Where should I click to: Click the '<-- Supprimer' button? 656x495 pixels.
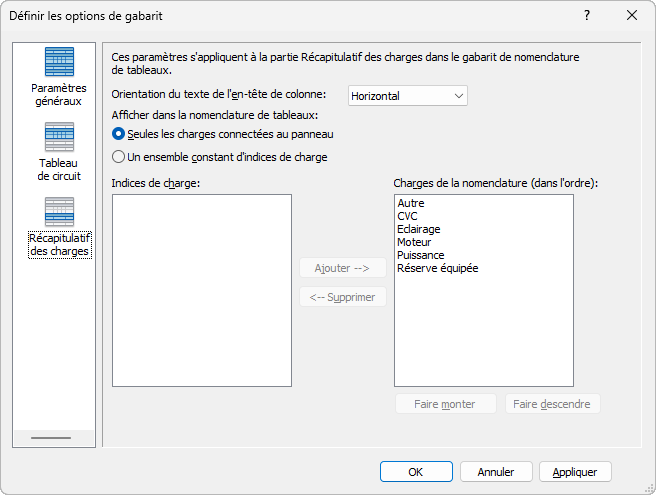343,297
